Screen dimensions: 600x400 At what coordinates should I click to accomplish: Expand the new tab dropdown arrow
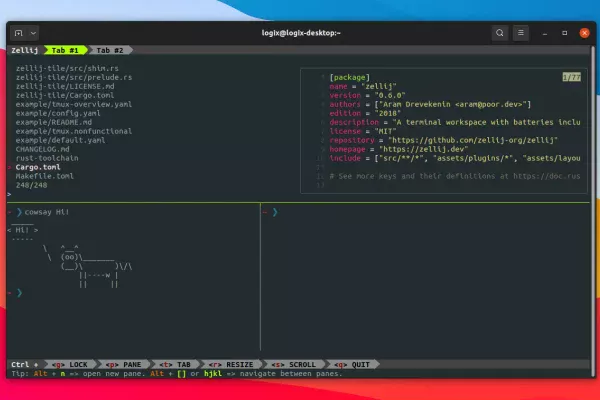[33, 33]
